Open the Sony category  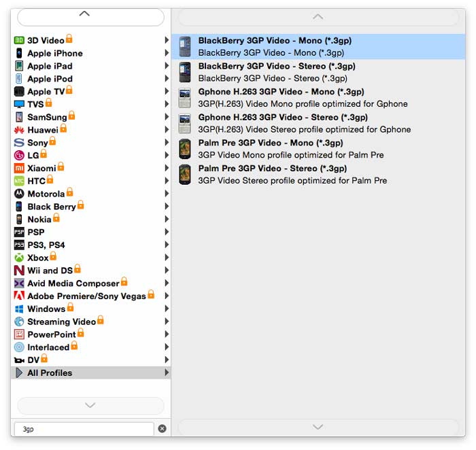click(91, 143)
